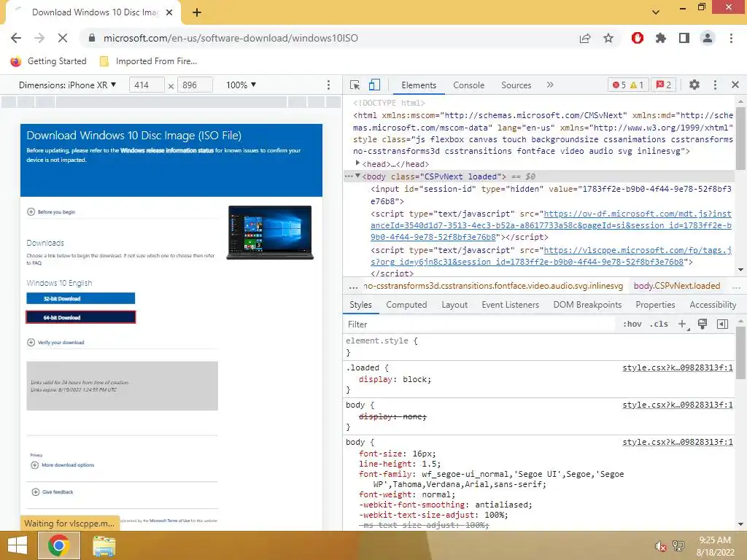Select the Layout pane tab
747x560 pixels.
click(x=454, y=305)
